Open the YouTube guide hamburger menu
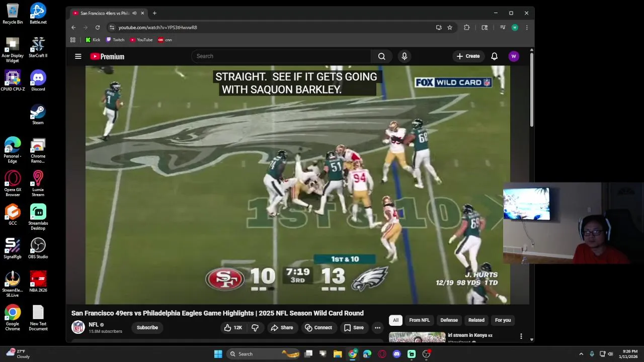The height and width of the screenshot is (362, 644). tap(78, 56)
